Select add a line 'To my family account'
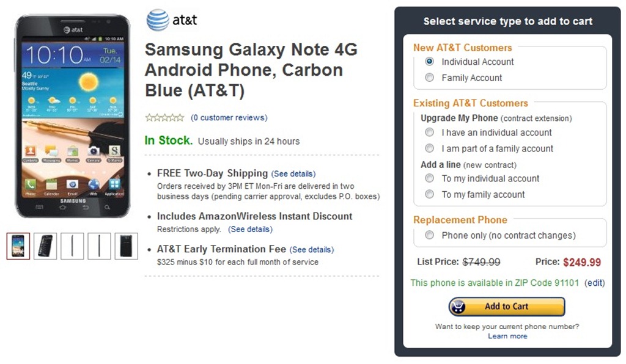The image size is (626, 364). point(430,194)
